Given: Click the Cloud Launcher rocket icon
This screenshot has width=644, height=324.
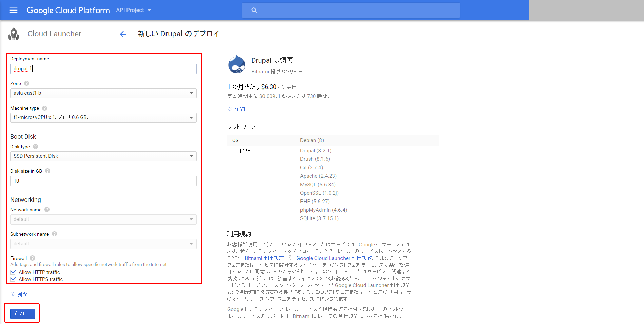Looking at the screenshot, I should (x=14, y=33).
